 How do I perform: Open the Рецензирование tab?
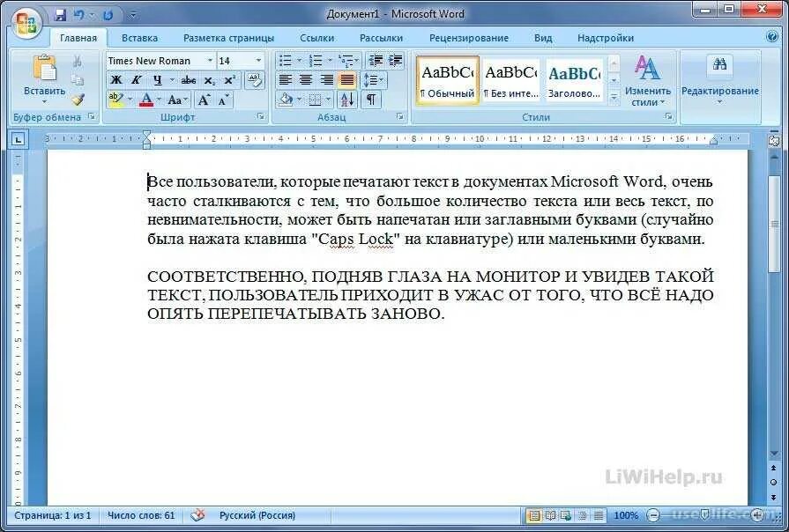coord(468,38)
